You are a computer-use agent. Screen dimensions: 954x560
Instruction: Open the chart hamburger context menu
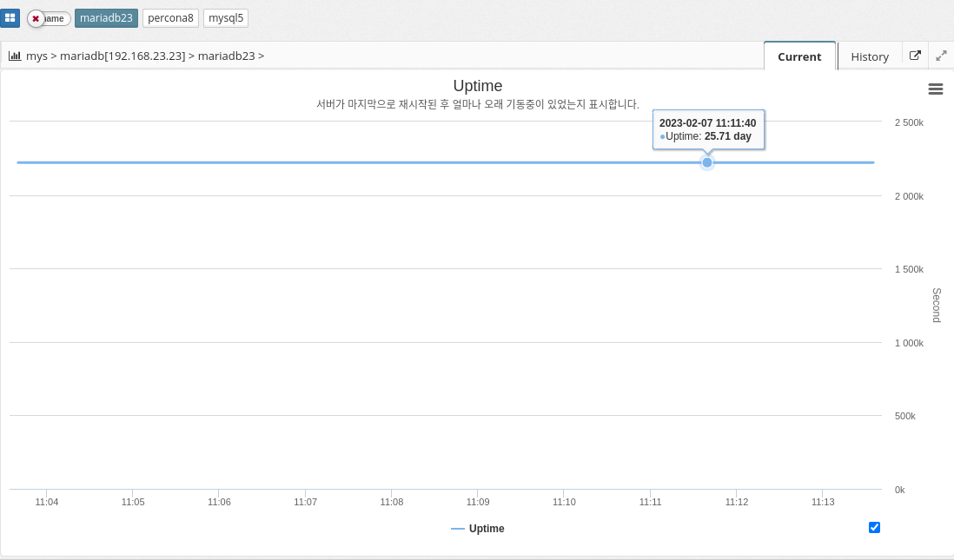(936, 89)
